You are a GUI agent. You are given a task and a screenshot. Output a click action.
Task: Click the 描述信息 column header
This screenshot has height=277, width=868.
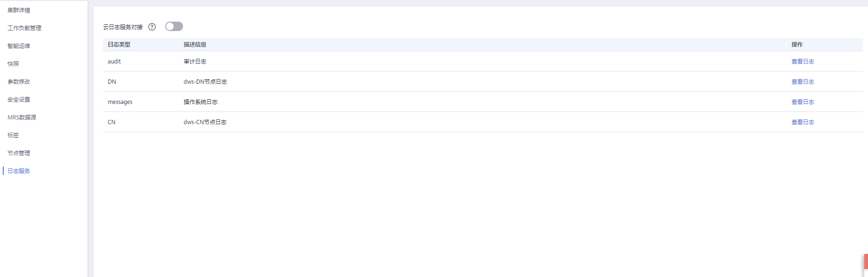(x=195, y=45)
